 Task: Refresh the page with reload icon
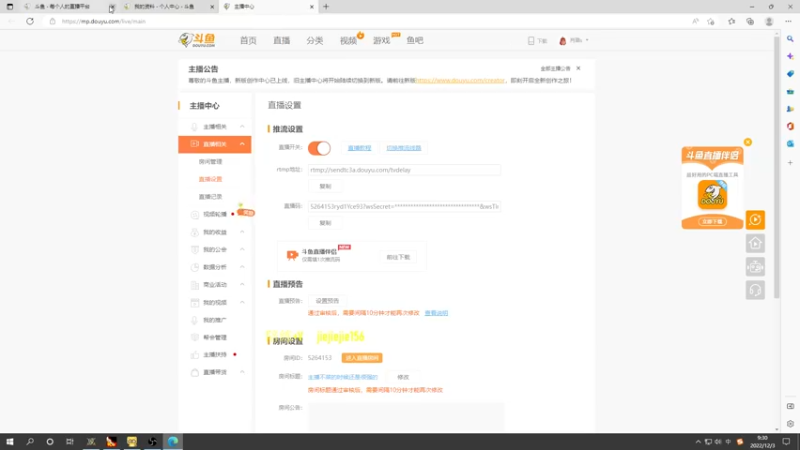point(30,21)
